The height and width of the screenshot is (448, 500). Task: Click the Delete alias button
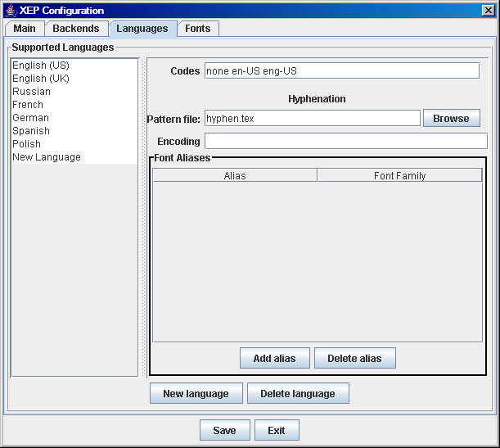coord(355,359)
